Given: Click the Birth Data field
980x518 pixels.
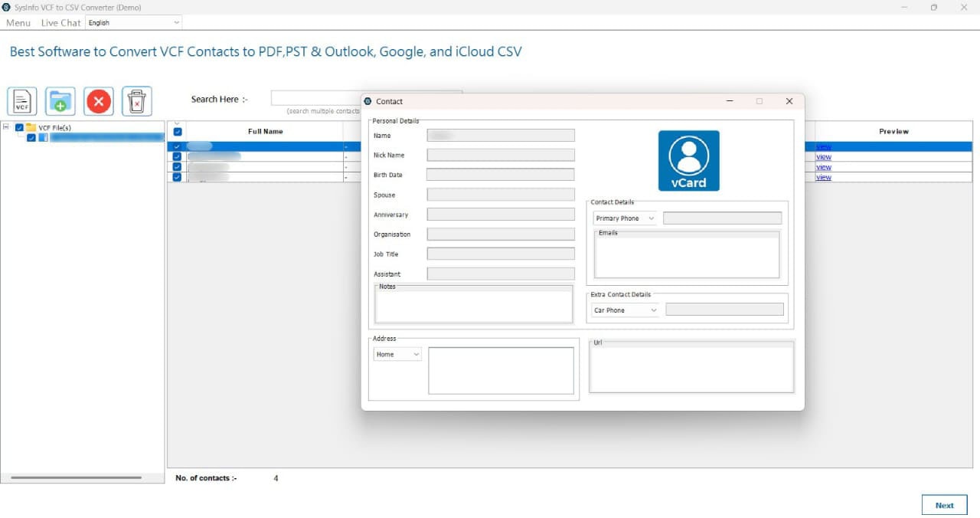Looking at the screenshot, I should coord(501,175).
